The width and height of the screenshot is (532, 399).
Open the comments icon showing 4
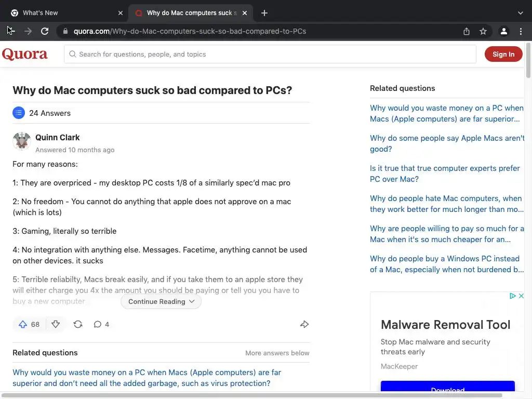click(x=101, y=324)
